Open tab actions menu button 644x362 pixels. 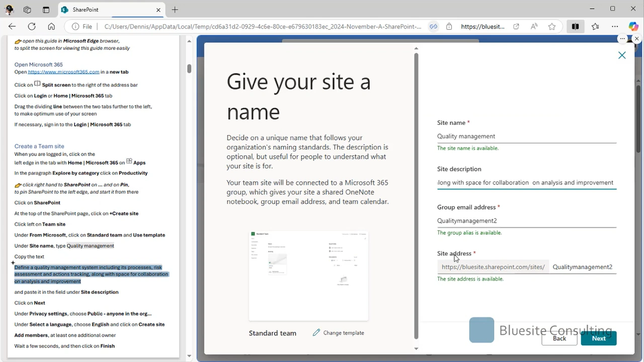(46, 10)
